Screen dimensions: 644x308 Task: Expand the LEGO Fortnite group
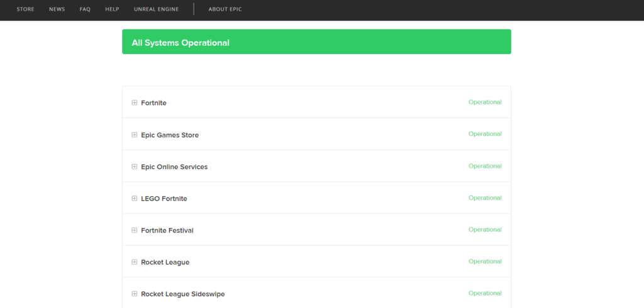pos(135,199)
